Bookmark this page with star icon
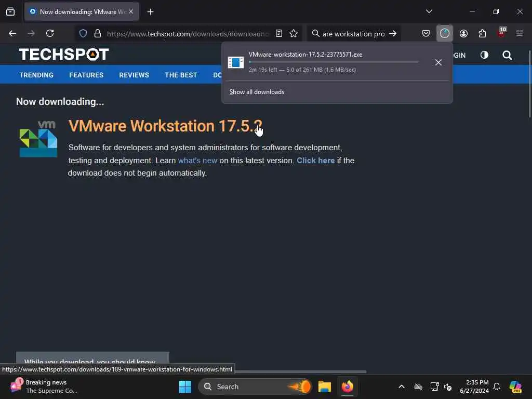The height and width of the screenshot is (399, 532). tap(294, 33)
